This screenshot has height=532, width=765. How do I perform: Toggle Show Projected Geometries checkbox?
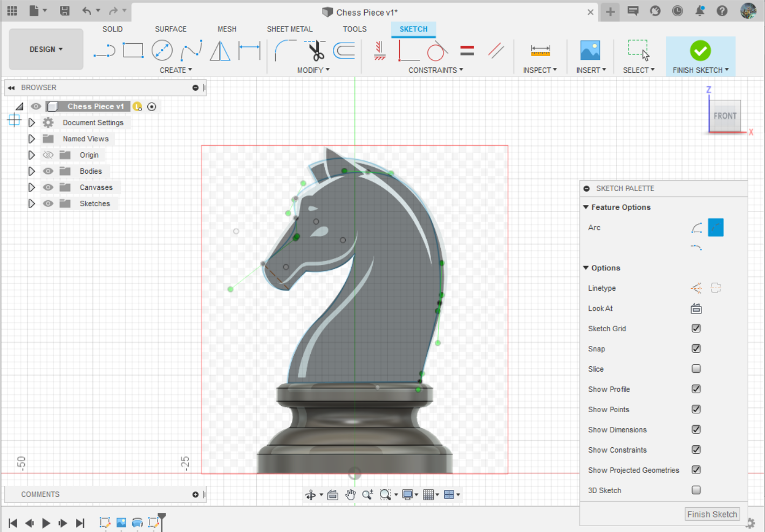(696, 470)
